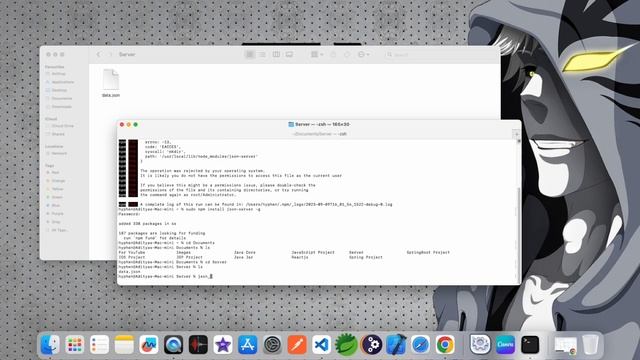This screenshot has width=640, height=360.
Task: Launch Xcode from the Dock
Action: click(396, 345)
